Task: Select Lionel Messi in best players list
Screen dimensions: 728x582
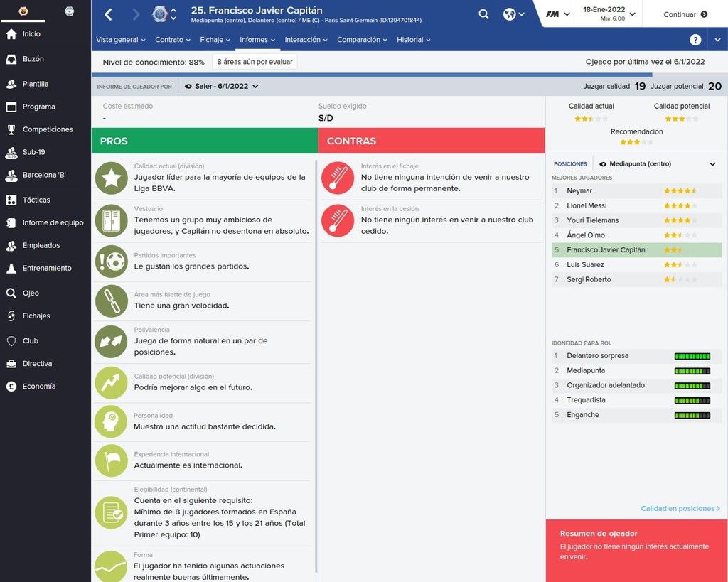Action: 636,205
